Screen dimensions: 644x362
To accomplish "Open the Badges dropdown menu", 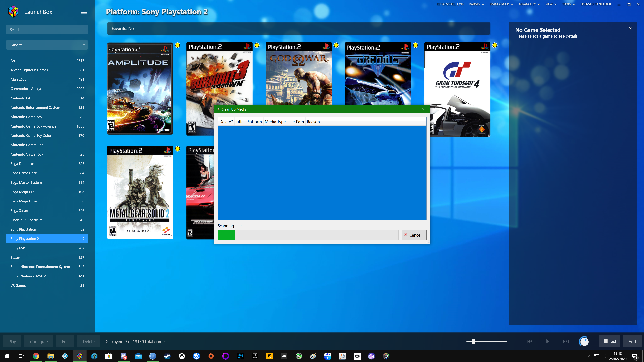I will (x=476, y=4).
